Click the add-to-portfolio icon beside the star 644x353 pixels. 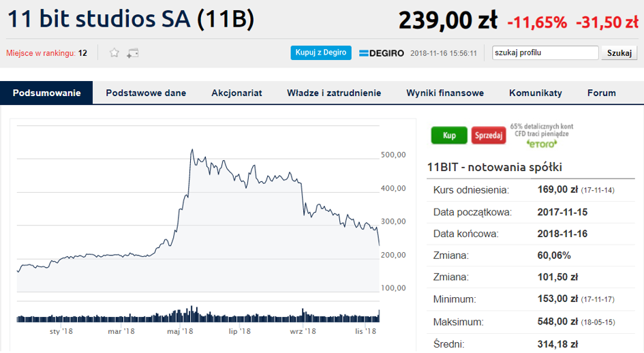coord(132,52)
